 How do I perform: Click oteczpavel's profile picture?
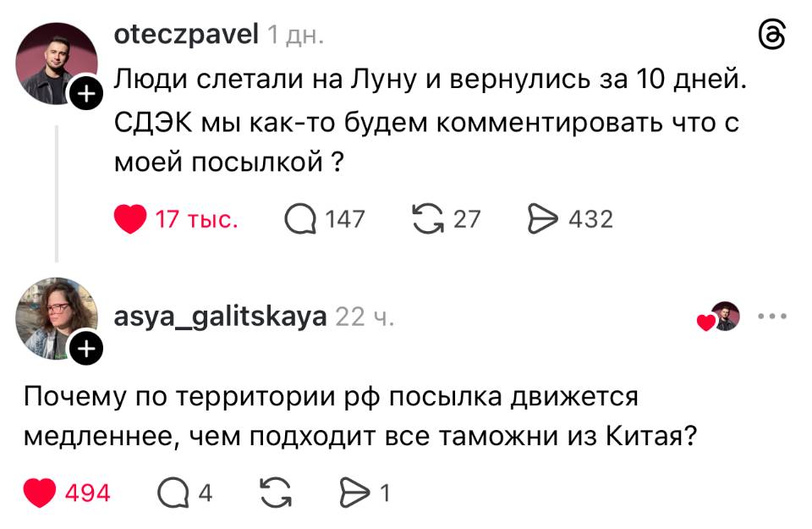click(55, 59)
